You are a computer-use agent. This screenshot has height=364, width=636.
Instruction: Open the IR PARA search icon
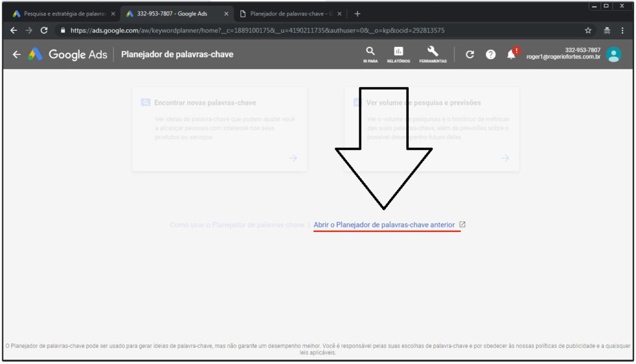[370, 52]
